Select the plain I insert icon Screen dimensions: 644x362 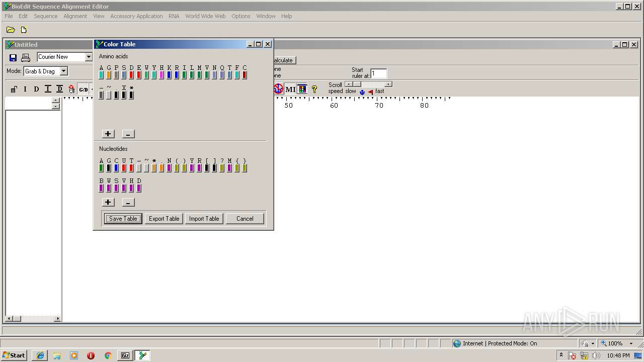click(x=25, y=89)
